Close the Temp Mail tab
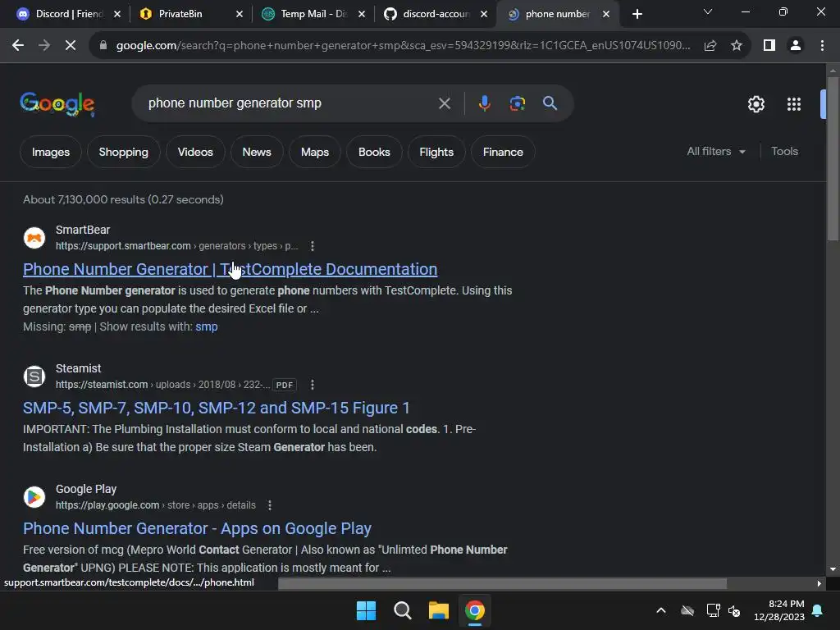 (362, 14)
